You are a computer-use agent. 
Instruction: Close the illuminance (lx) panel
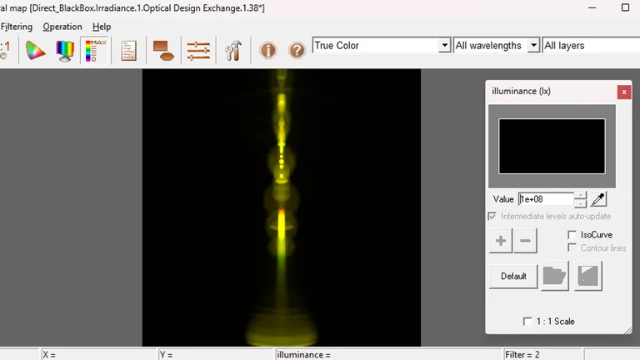pos(624,92)
